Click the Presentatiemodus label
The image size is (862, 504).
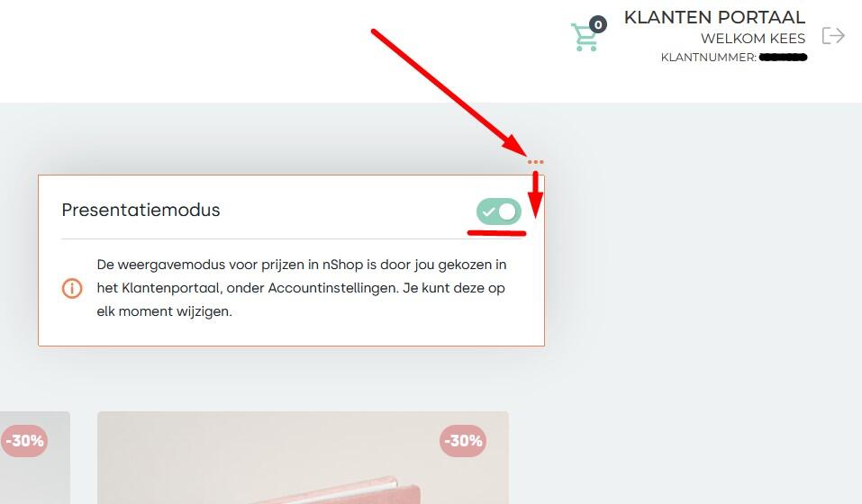(141, 211)
